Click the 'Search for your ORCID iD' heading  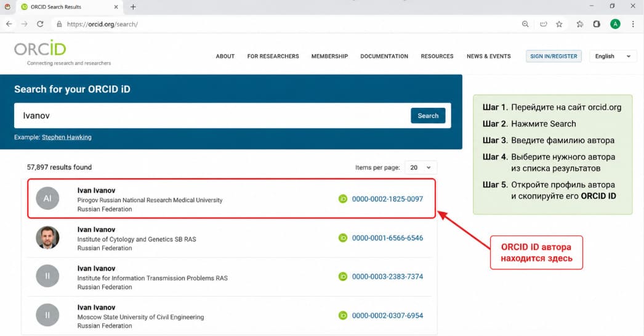pos(72,89)
